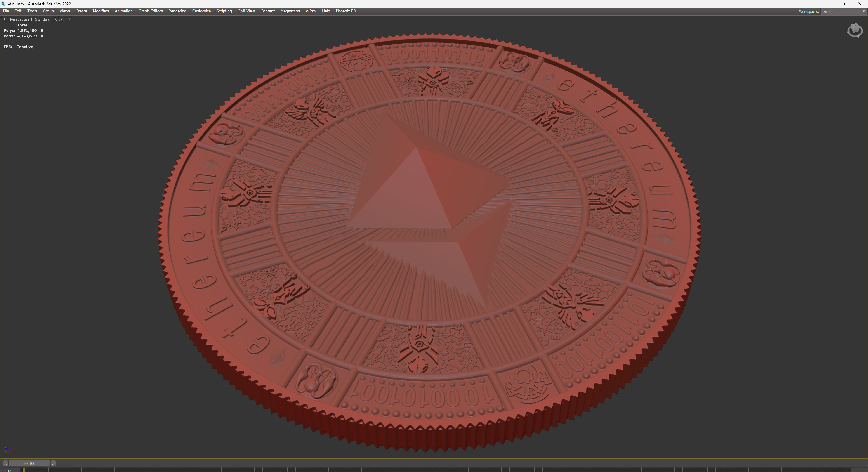Image resolution: width=868 pixels, height=472 pixels.
Task: Click the yellow frame marker on timeline
Action: 24,470
